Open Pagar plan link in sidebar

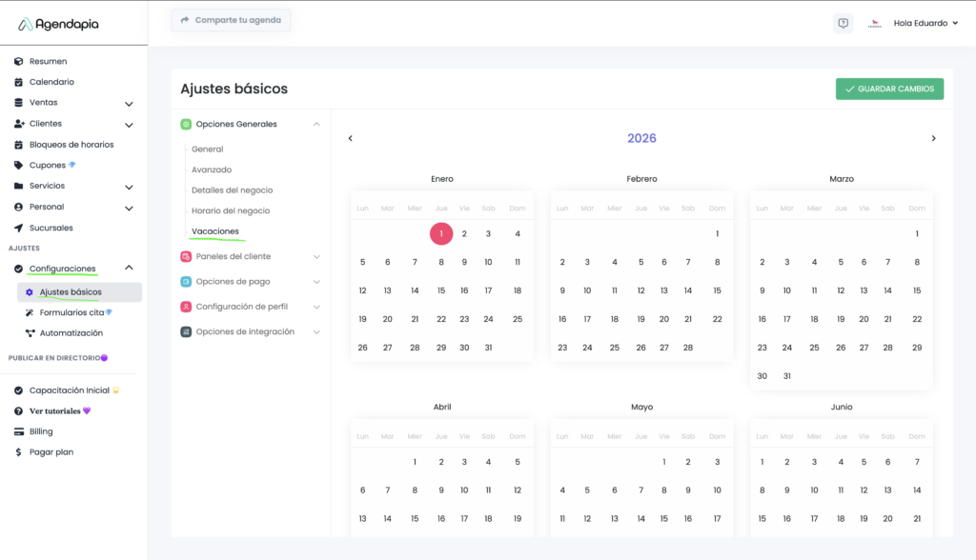tap(51, 452)
